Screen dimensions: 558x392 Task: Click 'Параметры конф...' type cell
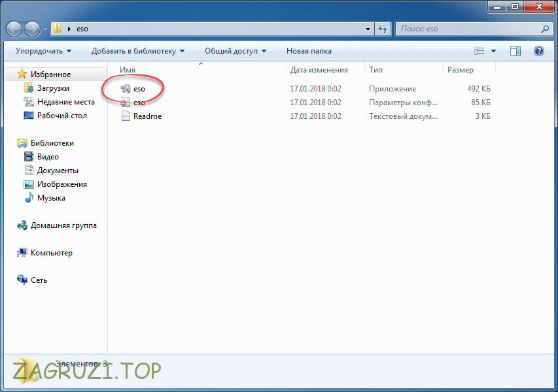tap(403, 103)
